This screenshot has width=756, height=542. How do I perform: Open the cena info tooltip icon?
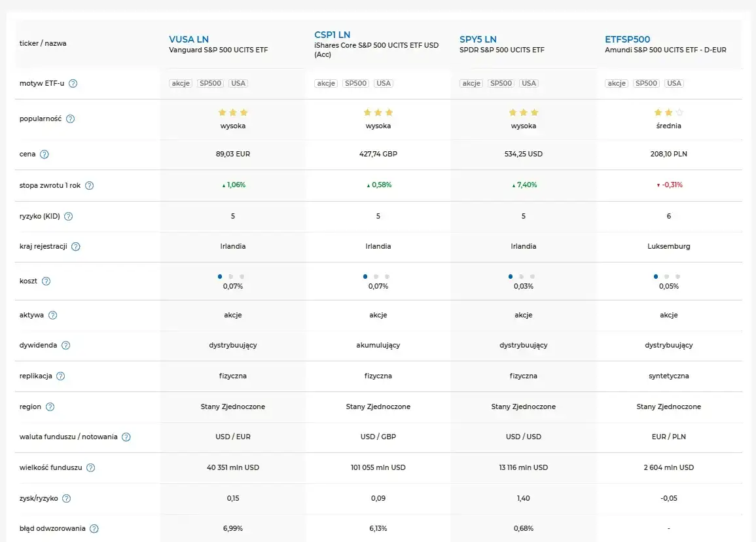click(45, 154)
